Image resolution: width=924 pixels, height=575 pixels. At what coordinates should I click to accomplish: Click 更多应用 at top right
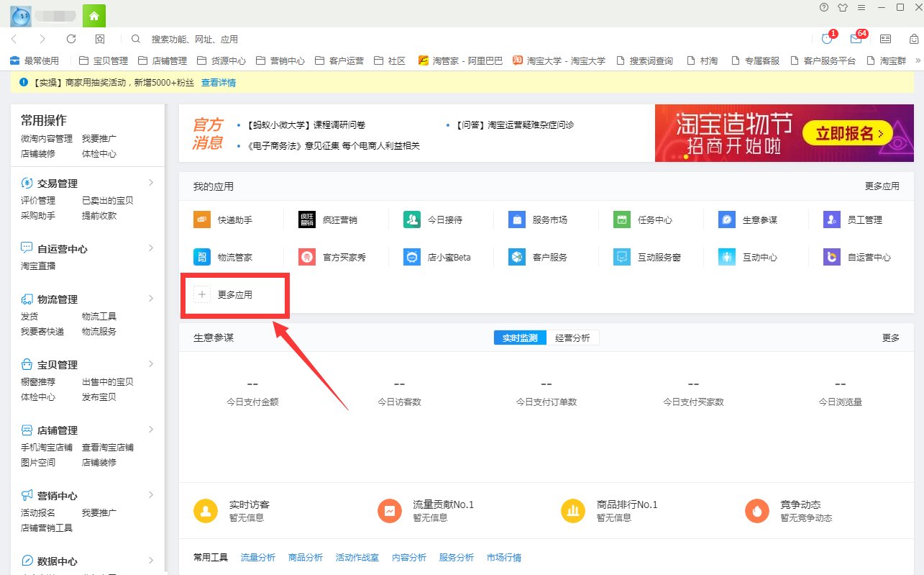point(882,185)
